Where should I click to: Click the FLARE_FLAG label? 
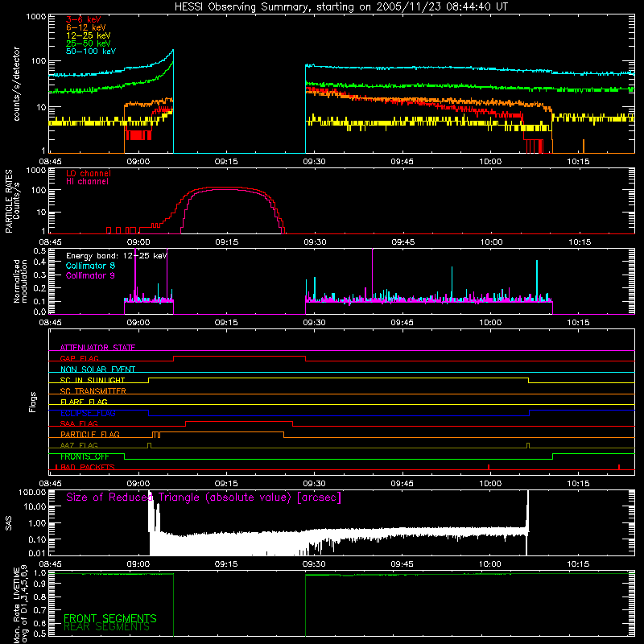(84, 402)
